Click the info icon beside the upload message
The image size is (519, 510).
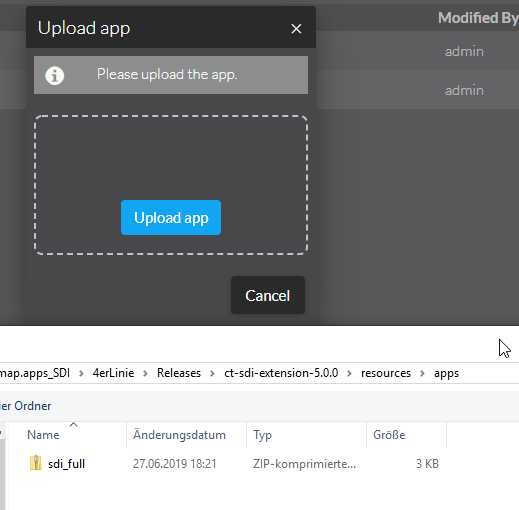click(55, 75)
